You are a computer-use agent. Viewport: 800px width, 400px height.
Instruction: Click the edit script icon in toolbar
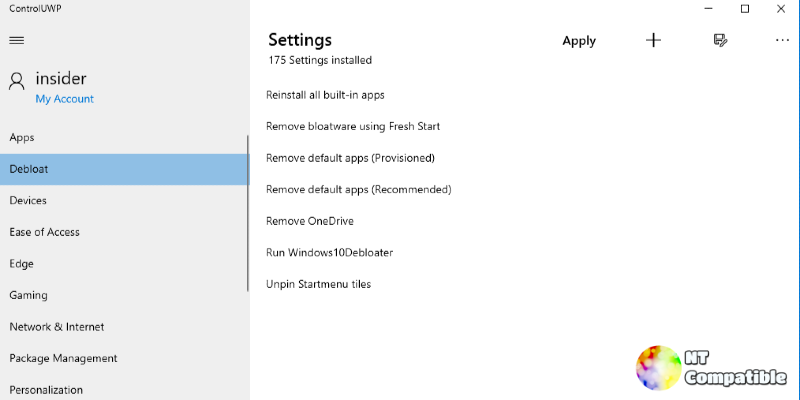tap(720, 40)
